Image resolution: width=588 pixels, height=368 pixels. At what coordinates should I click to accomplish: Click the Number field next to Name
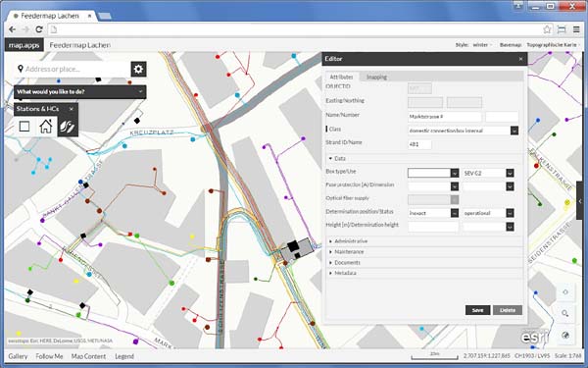[x=502, y=117]
